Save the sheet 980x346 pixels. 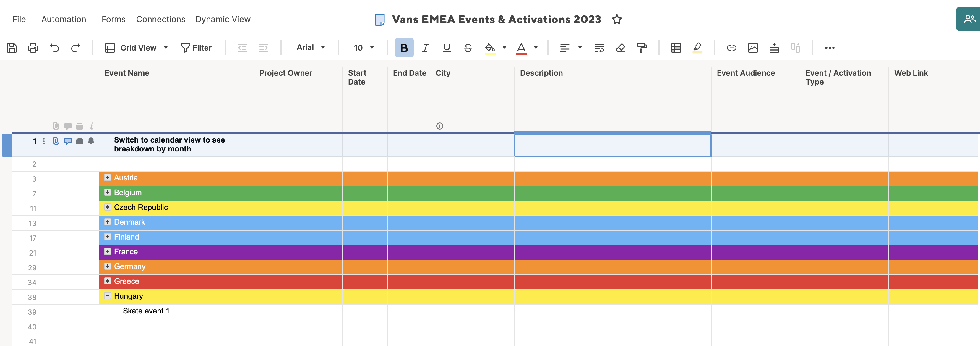(12, 48)
